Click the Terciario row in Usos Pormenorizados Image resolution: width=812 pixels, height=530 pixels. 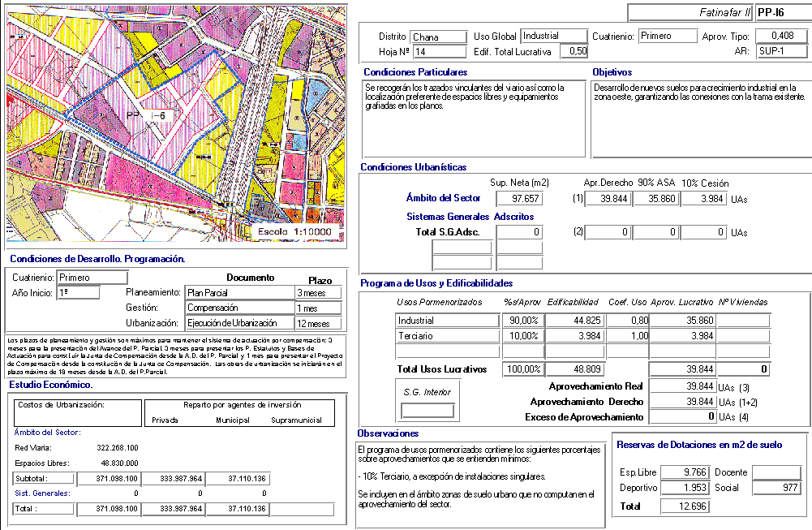(446, 336)
